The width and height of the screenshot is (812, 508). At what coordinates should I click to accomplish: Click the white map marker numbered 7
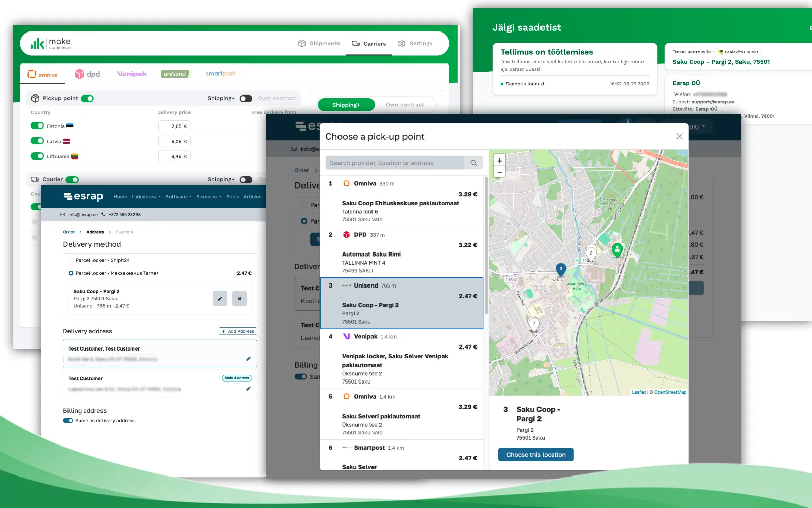pos(534,324)
